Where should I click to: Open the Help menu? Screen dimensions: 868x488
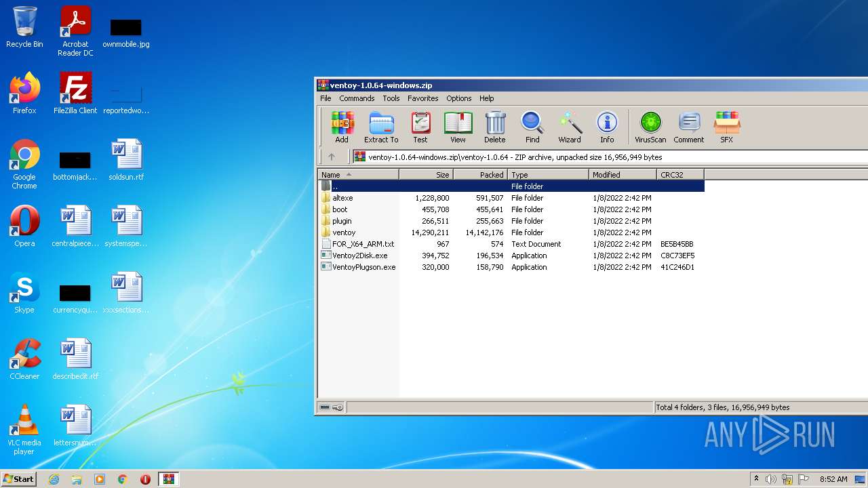(486, 98)
